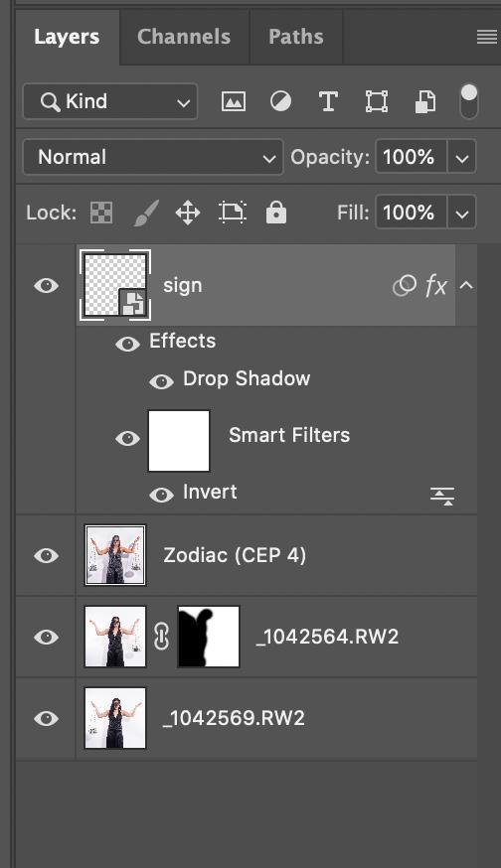The width and height of the screenshot is (501, 868).
Task: Switch to the Paths tab
Action: (x=296, y=37)
